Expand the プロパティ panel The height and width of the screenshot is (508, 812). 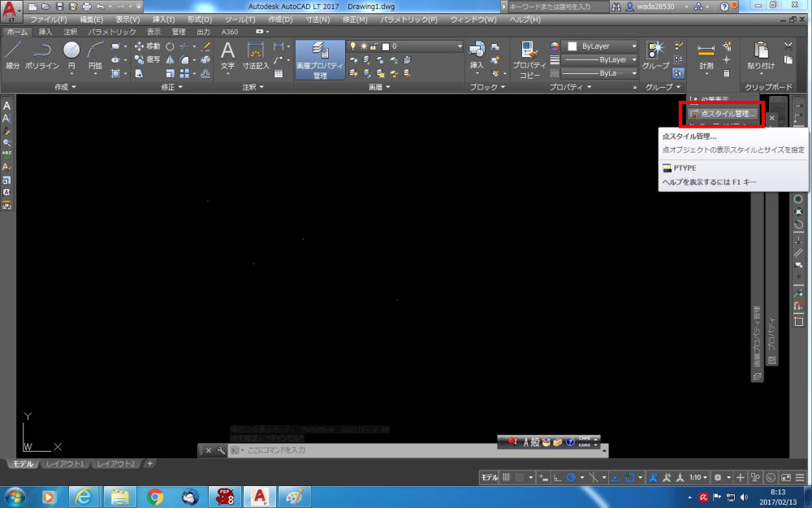570,87
